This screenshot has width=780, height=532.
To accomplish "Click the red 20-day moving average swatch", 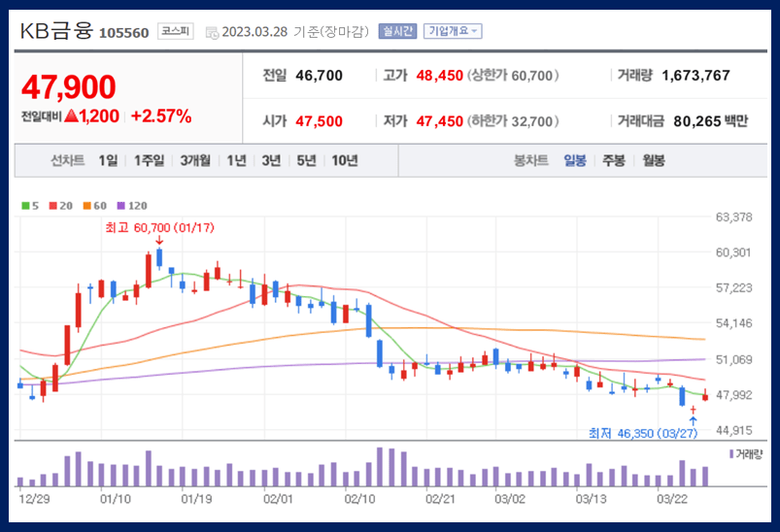I will click(53, 206).
